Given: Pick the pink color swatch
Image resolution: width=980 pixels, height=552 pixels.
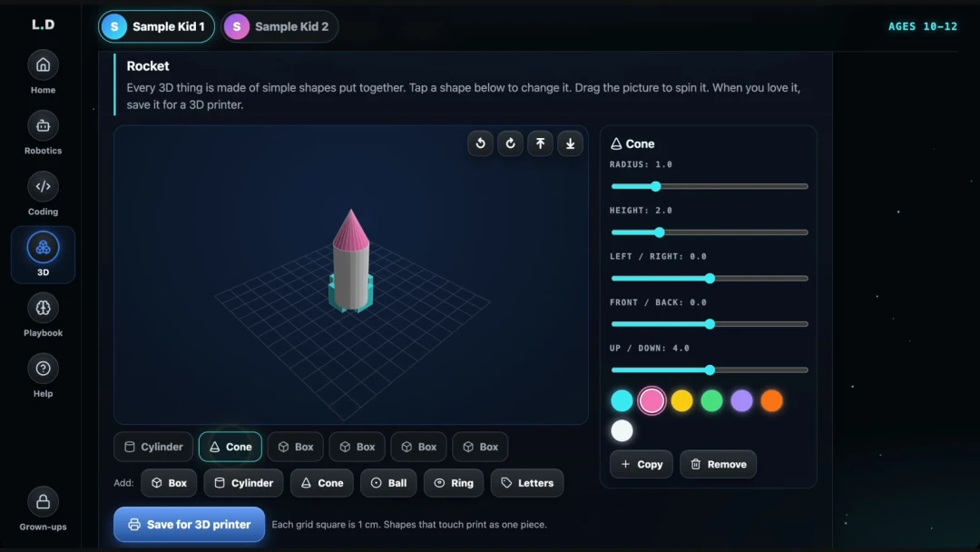Looking at the screenshot, I should pyautogui.click(x=652, y=400).
